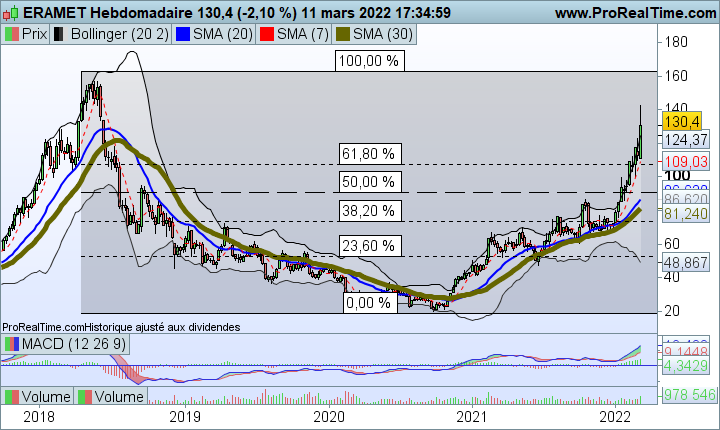This screenshot has height=430, width=720.
Task: Click the 2019 time axis label
Action: pos(185,417)
